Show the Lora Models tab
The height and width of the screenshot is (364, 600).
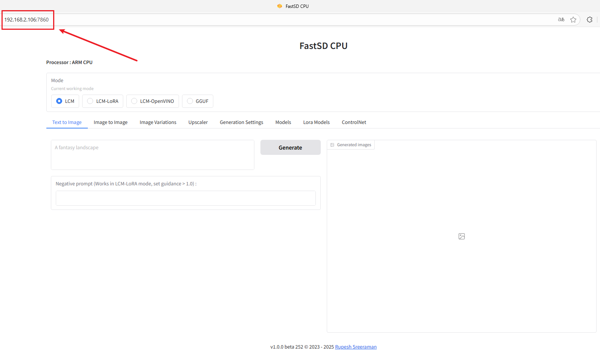tap(316, 122)
